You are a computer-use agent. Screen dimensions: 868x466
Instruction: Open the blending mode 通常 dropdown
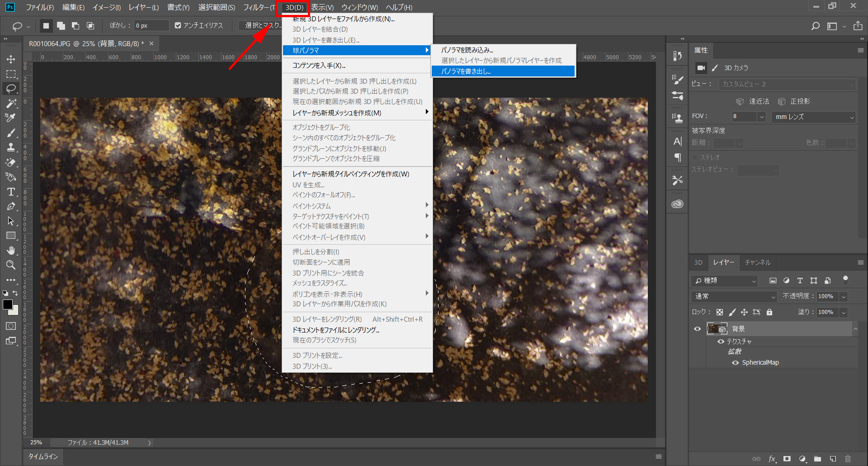[x=733, y=296]
